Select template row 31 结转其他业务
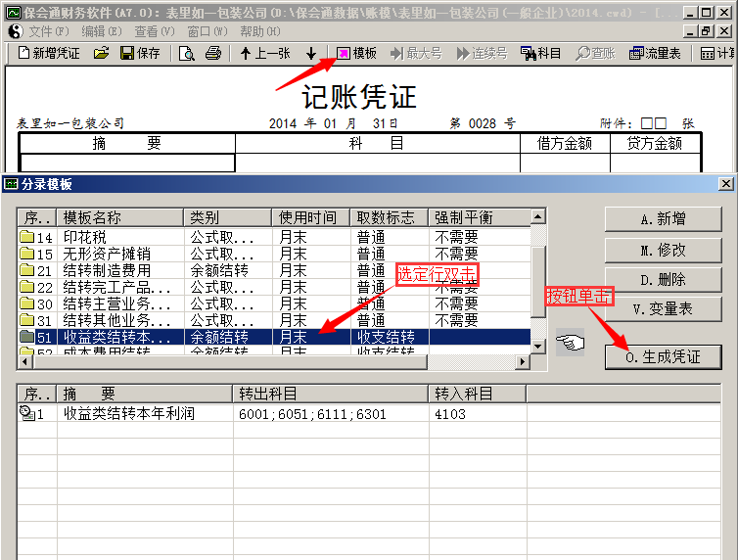Viewport: 738px width, 560px height. [274, 320]
